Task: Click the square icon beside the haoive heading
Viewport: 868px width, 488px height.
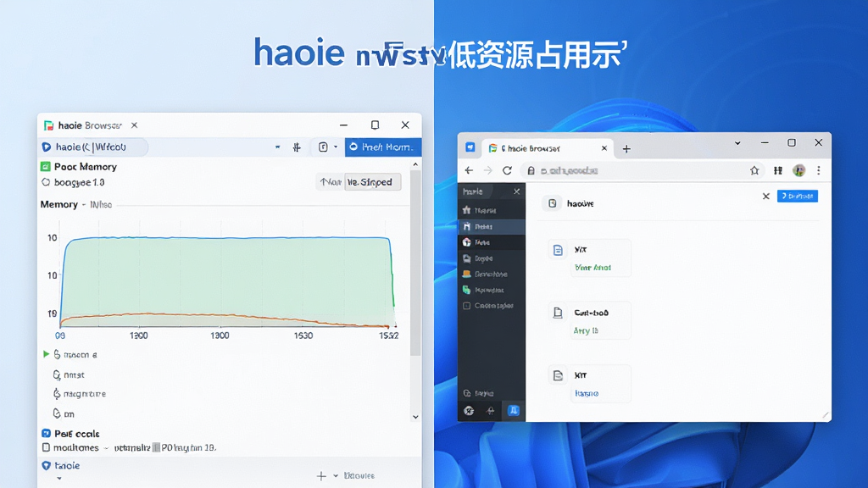Action: click(552, 203)
